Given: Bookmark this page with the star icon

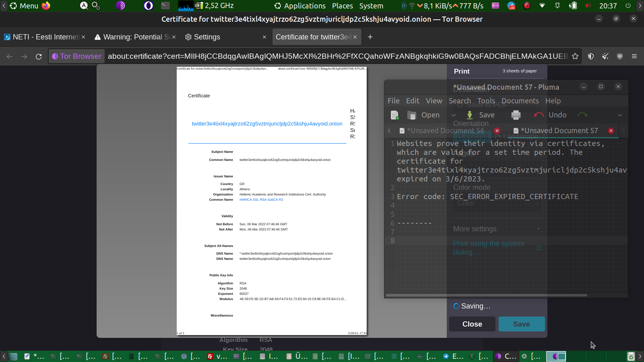Looking at the screenshot, I should coord(575,56).
